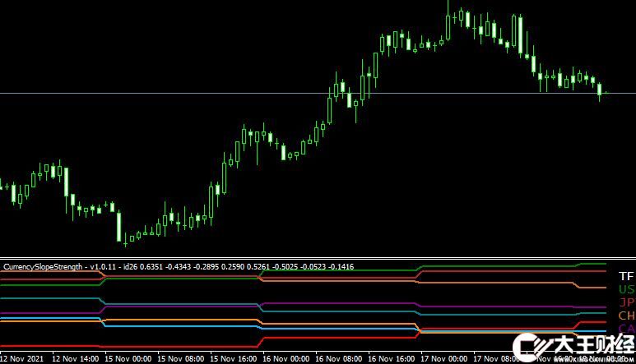Viewport: 636px width, 364px height.
Task: Click the 15 Nov 00:00 time axis label
Action: [128, 359]
